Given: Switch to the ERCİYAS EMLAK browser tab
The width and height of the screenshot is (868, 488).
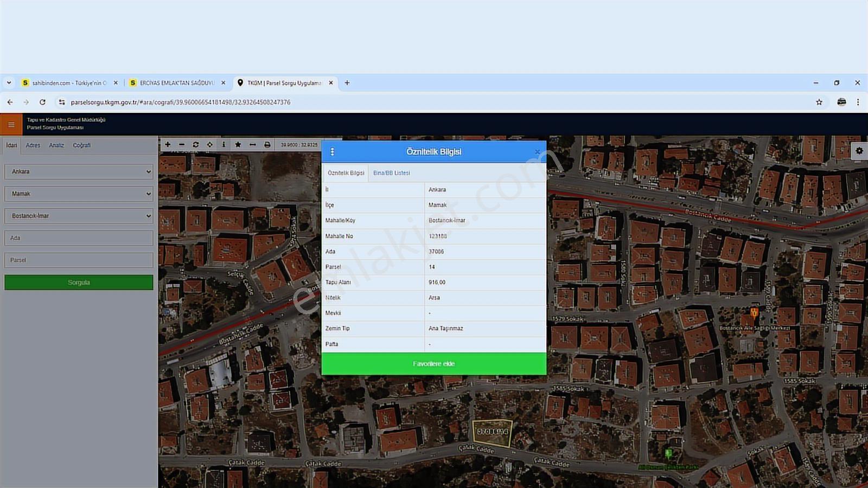Looking at the screenshot, I should [177, 83].
